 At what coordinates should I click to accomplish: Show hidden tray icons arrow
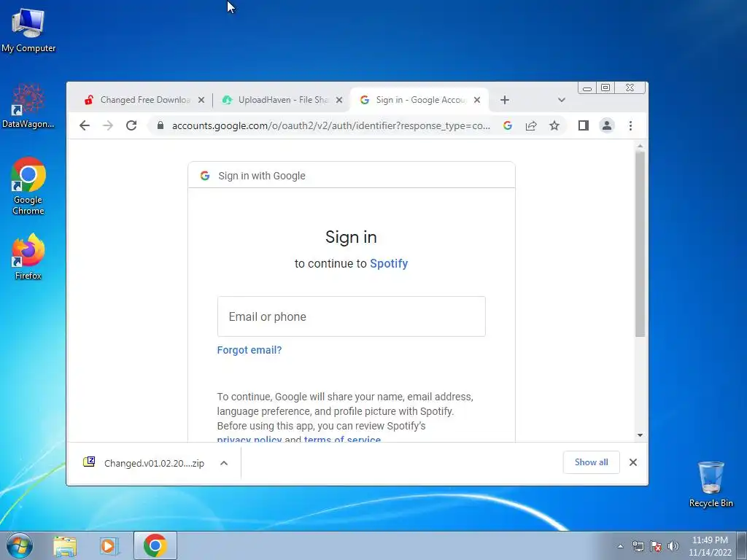click(x=620, y=546)
